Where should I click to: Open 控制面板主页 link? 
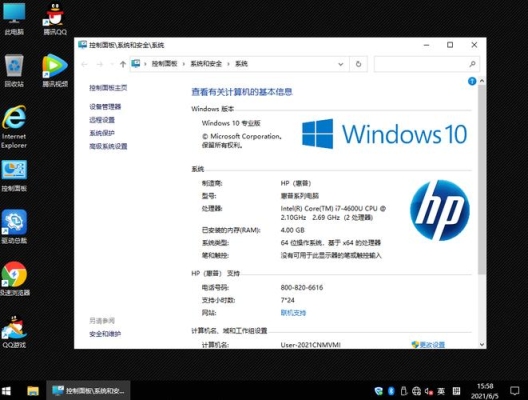pos(108,88)
